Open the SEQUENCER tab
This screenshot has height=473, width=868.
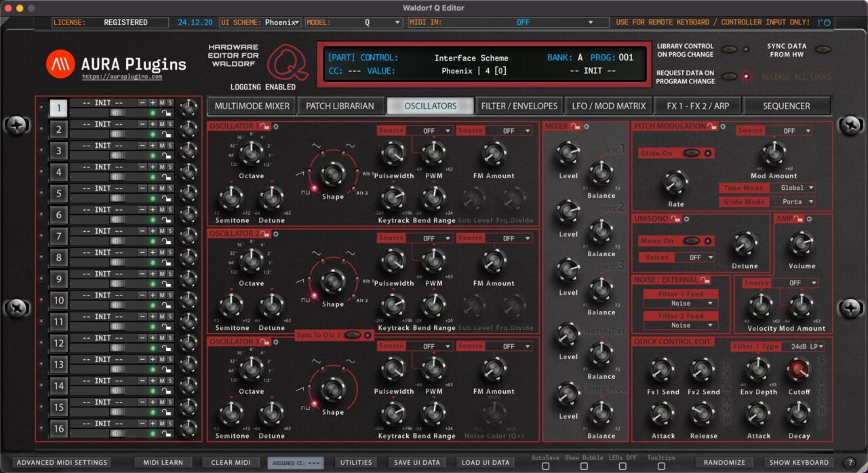pyautogui.click(x=787, y=106)
